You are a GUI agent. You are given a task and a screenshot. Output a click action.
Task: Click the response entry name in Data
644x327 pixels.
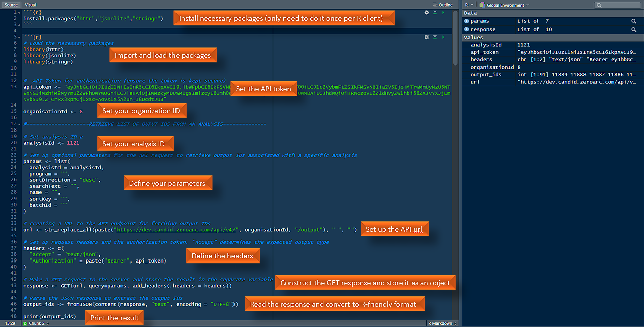click(483, 29)
